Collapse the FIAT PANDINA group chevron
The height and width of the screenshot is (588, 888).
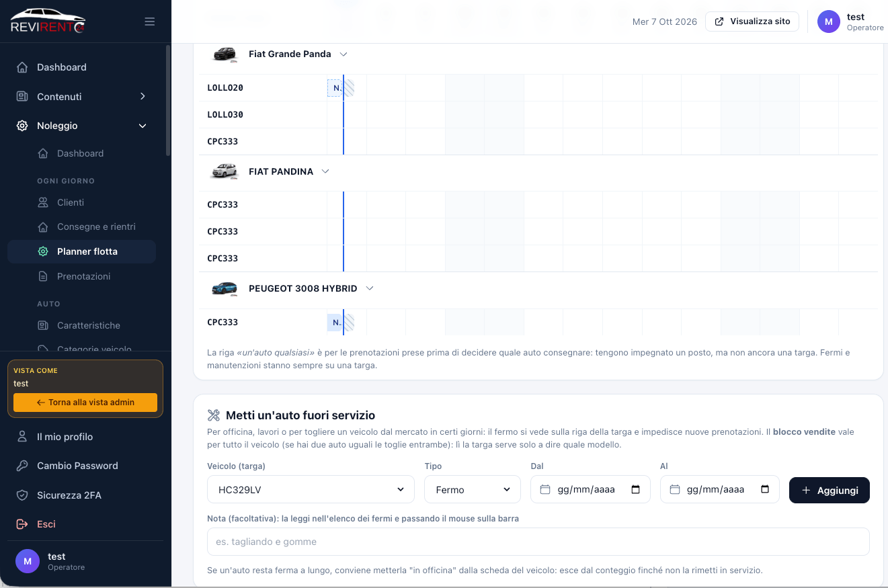[325, 171]
